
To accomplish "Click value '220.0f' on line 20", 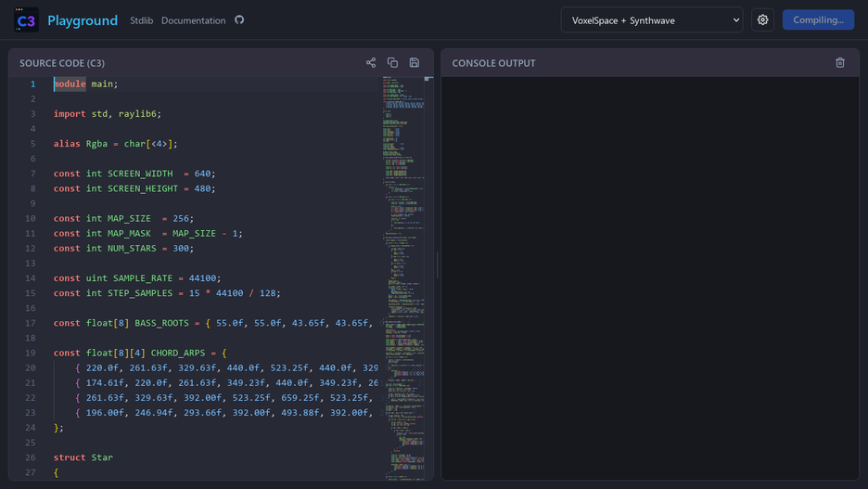I will pyautogui.click(x=102, y=368).
